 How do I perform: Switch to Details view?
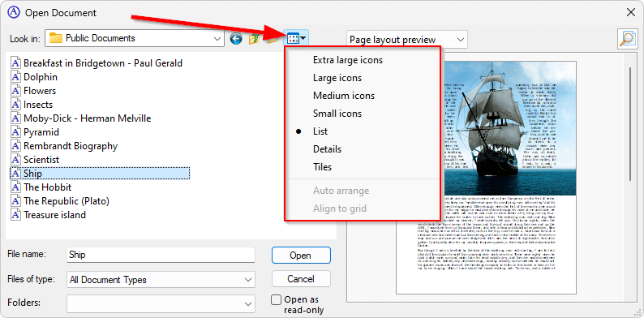coord(327,149)
